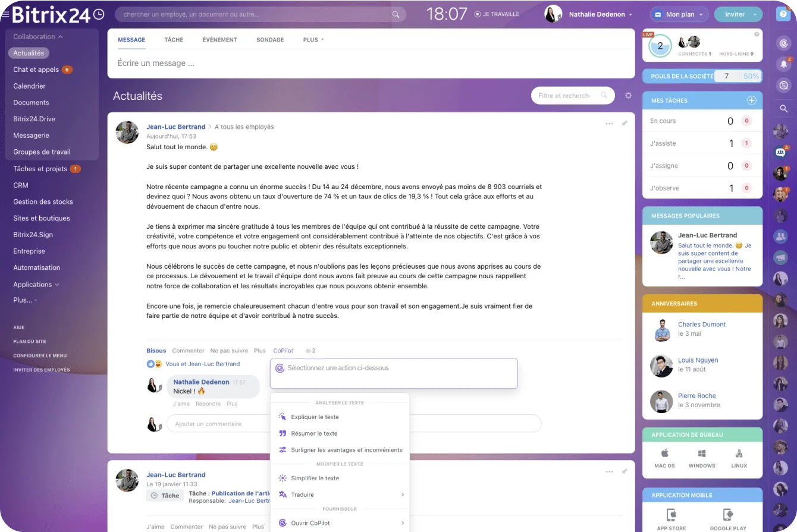Click Bisous on first post
The image size is (797, 532).
coord(156,351)
